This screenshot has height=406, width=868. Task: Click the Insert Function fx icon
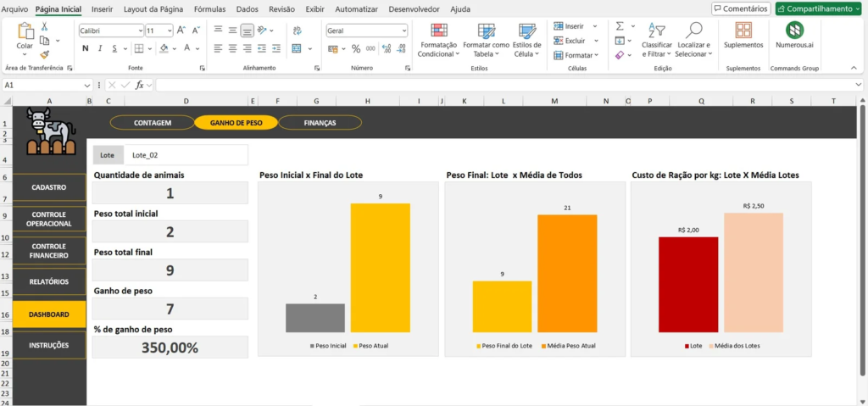click(140, 86)
